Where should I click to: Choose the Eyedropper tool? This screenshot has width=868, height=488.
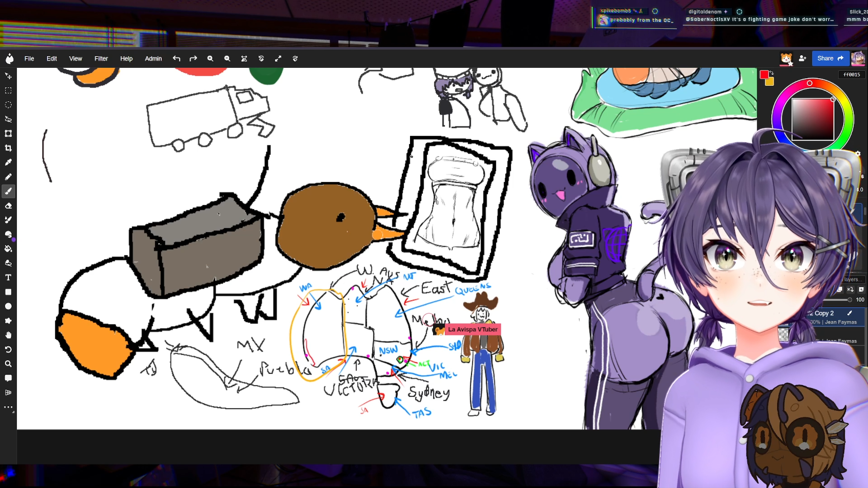click(x=8, y=162)
